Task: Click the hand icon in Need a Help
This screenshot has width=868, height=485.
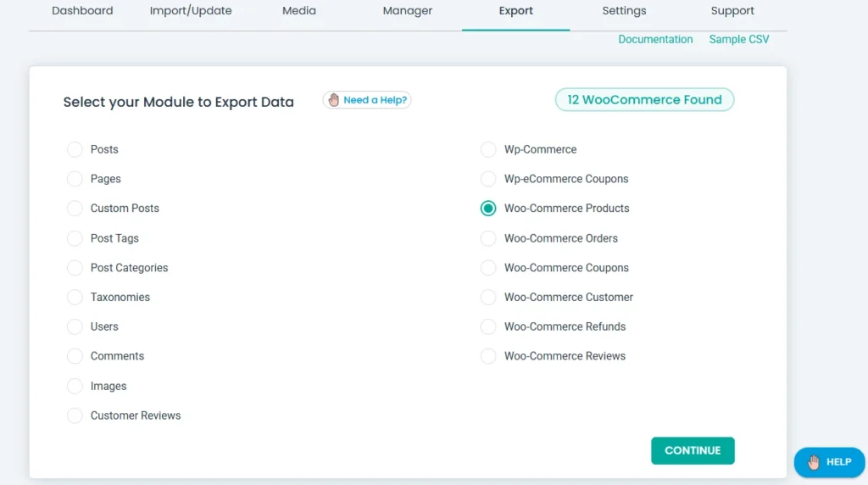Action: point(333,100)
